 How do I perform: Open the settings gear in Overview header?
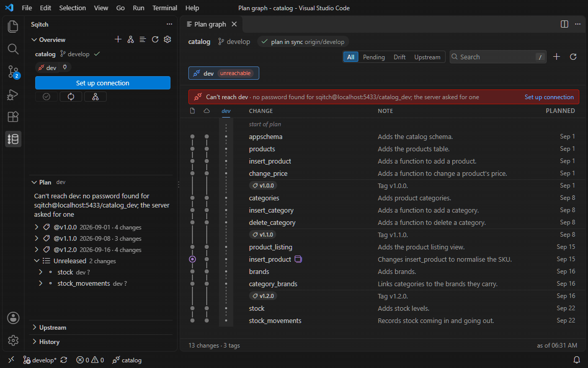click(167, 39)
